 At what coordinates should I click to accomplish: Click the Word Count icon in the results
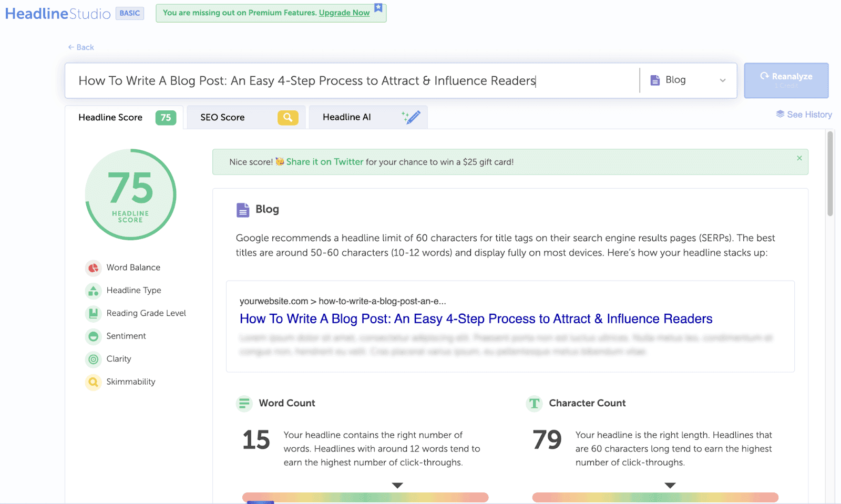pos(244,404)
